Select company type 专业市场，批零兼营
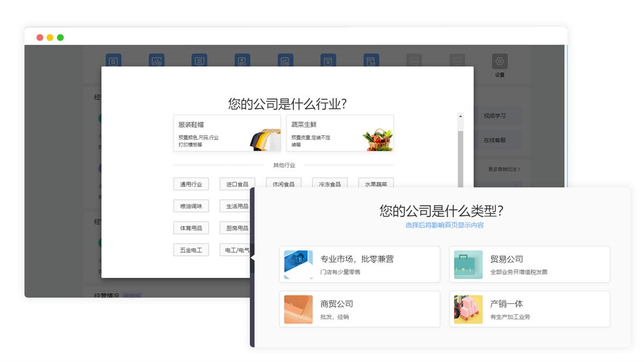Screen dimensions: 644x362 coord(360,264)
